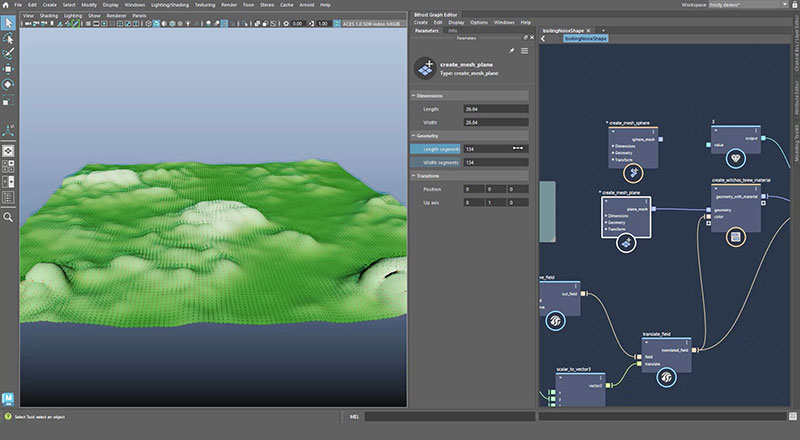Click the create_mesh_sphere node circle icon
Viewport: 800px width, 440px height.
[x=633, y=173]
